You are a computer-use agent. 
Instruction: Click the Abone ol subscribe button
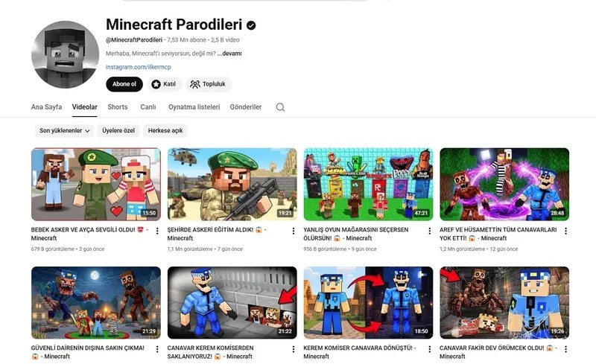(124, 84)
